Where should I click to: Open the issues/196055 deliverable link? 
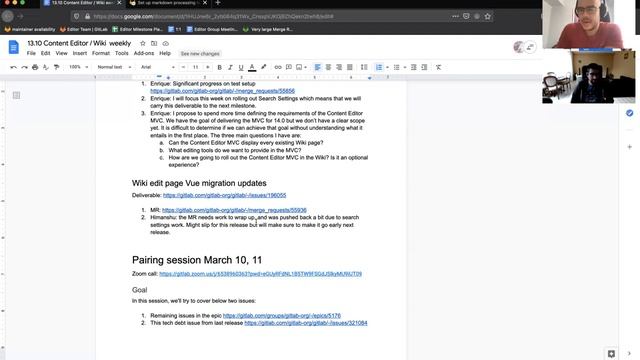tap(224, 196)
